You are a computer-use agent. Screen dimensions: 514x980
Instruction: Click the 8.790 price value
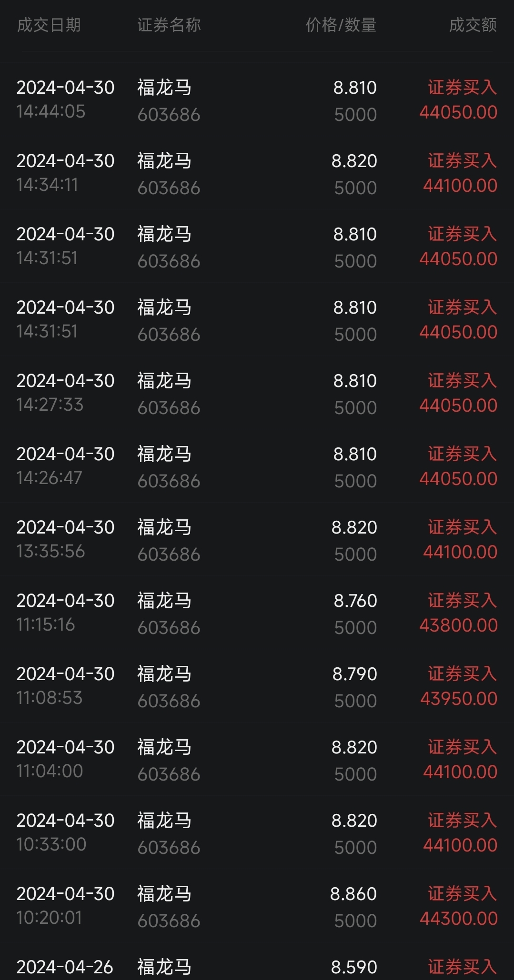pyautogui.click(x=354, y=674)
